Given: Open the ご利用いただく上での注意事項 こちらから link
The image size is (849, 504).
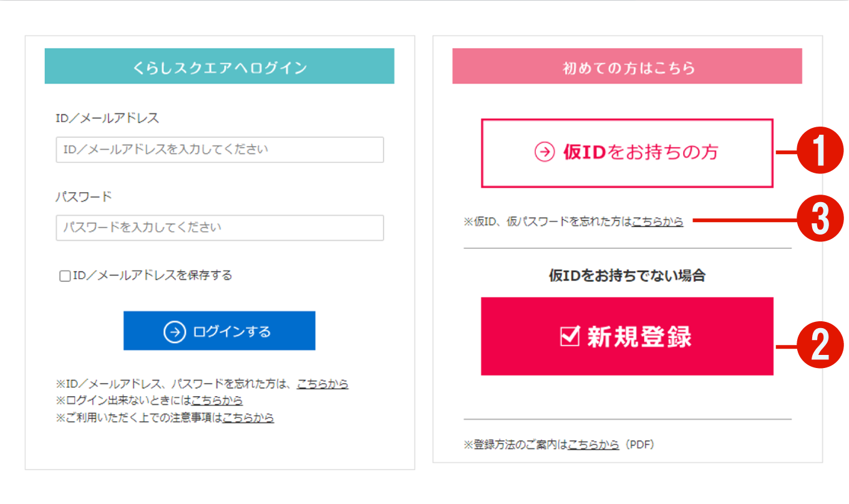Looking at the screenshot, I should tap(248, 418).
